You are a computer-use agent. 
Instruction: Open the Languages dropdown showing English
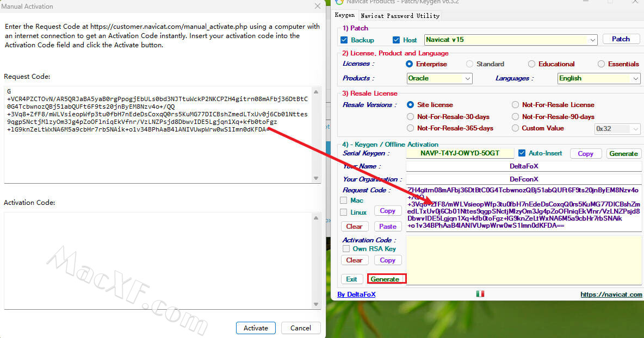tap(635, 79)
